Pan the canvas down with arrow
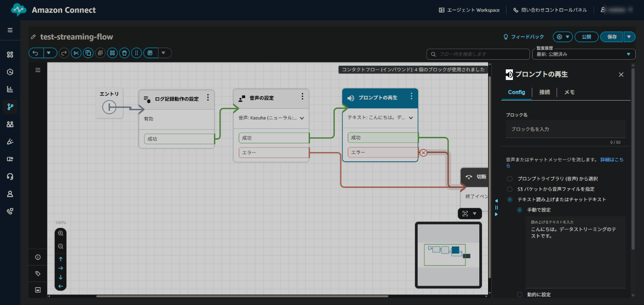This screenshot has height=305, width=644. click(61, 277)
